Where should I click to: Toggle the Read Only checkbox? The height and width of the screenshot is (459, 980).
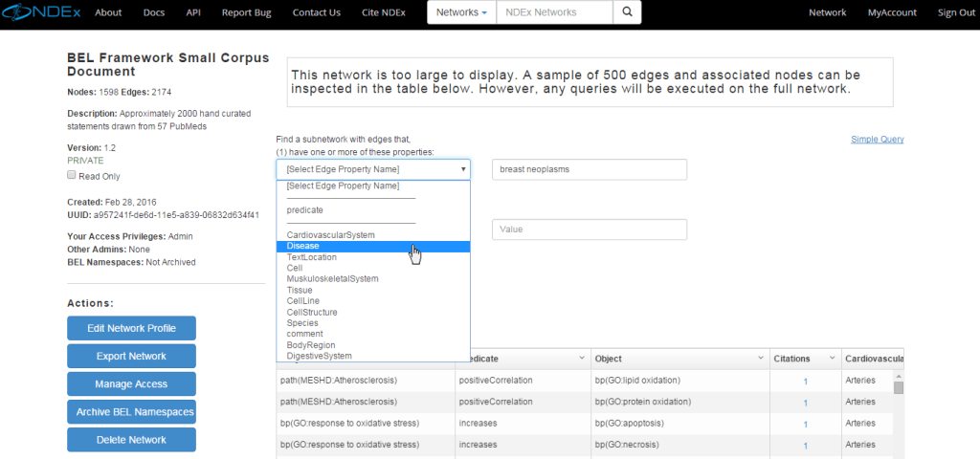(x=71, y=176)
